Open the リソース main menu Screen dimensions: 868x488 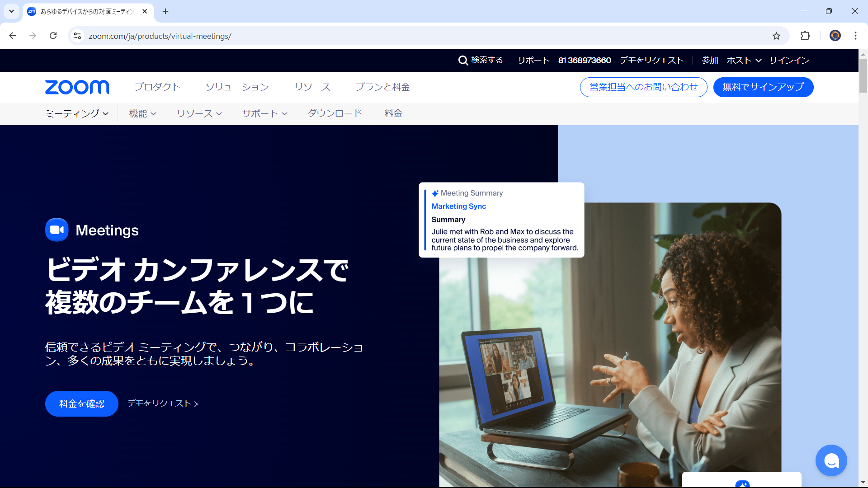coord(312,87)
